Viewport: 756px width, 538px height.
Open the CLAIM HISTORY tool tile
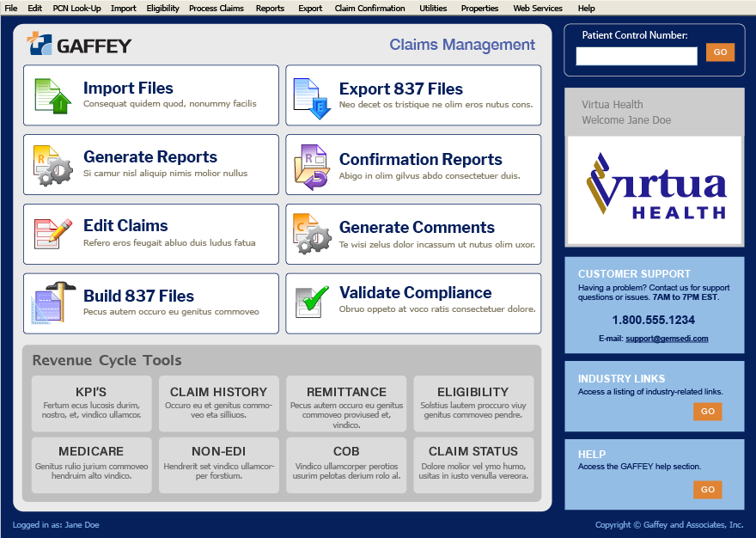pyautogui.click(x=219, y=403)
